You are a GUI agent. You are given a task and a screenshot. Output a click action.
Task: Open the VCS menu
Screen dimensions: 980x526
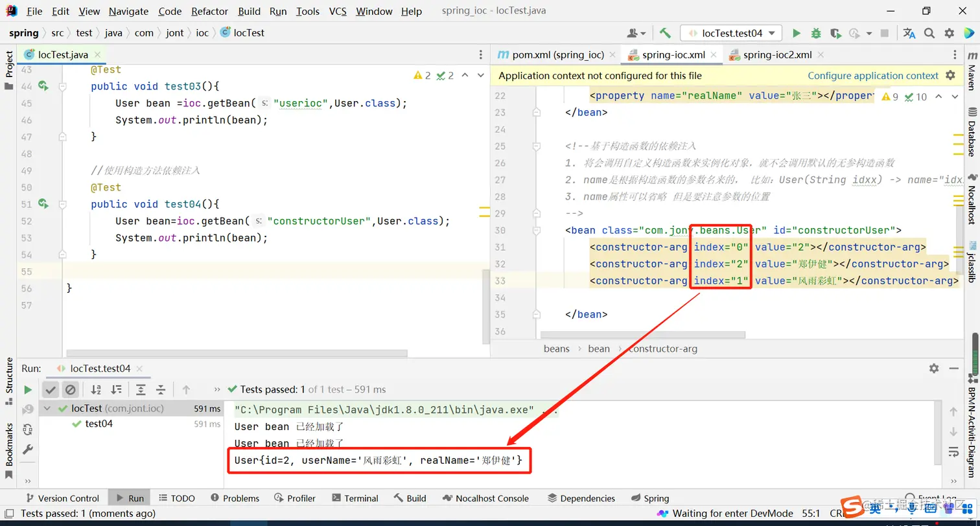pyautogui.click(x=338, y=11)
